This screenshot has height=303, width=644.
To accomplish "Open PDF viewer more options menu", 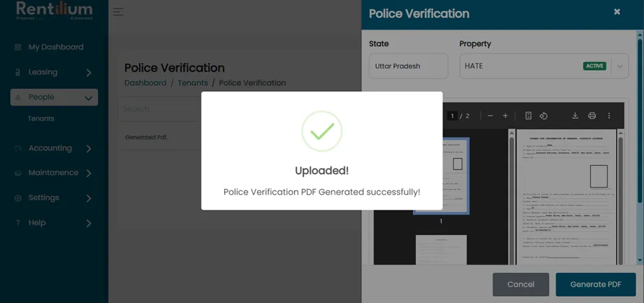I will (609, 116).
